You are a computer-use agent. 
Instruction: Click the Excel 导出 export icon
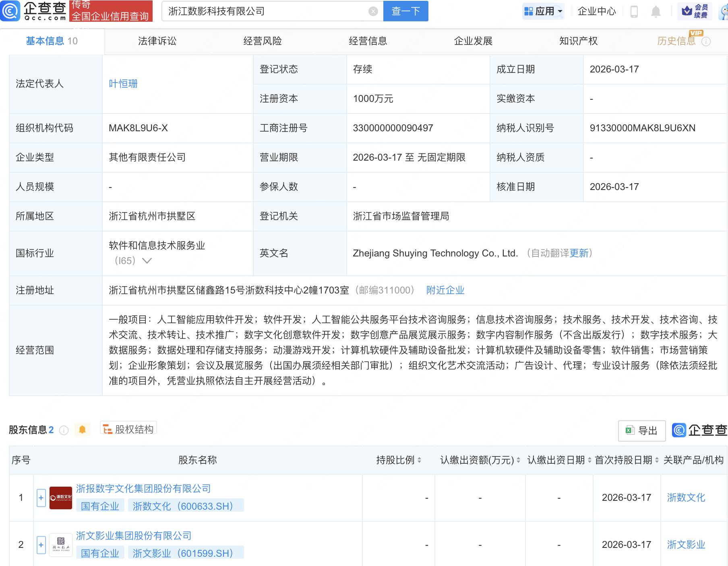[x=641, y=430]
